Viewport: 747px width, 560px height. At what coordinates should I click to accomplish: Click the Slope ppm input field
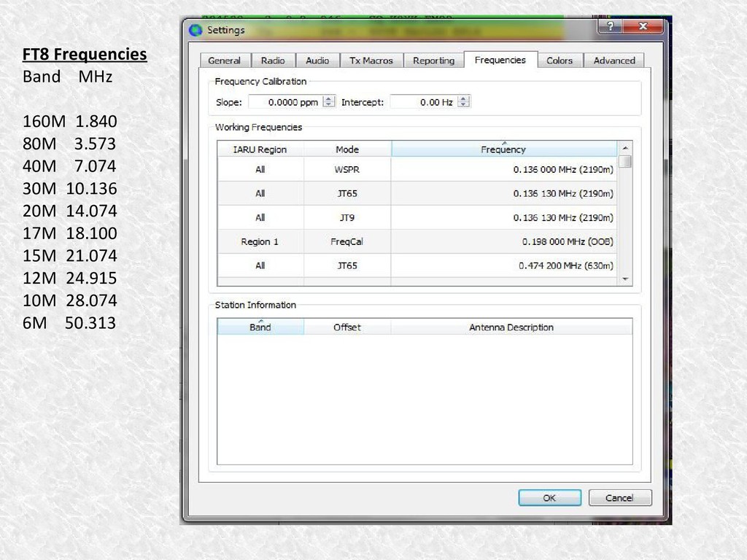[285, 102]
